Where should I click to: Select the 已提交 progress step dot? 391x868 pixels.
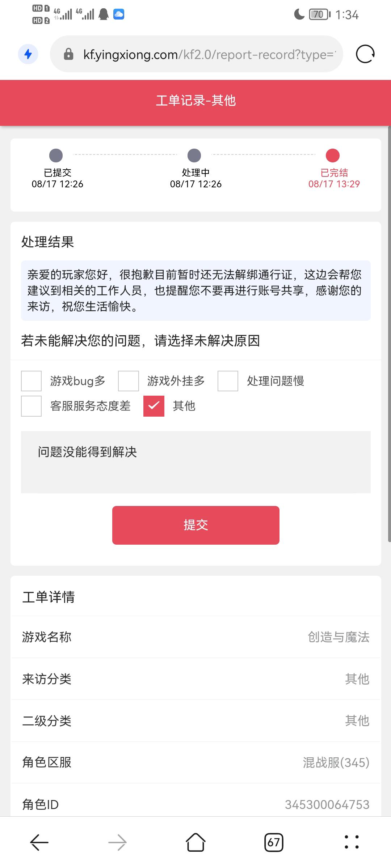[x=56, y=156]
